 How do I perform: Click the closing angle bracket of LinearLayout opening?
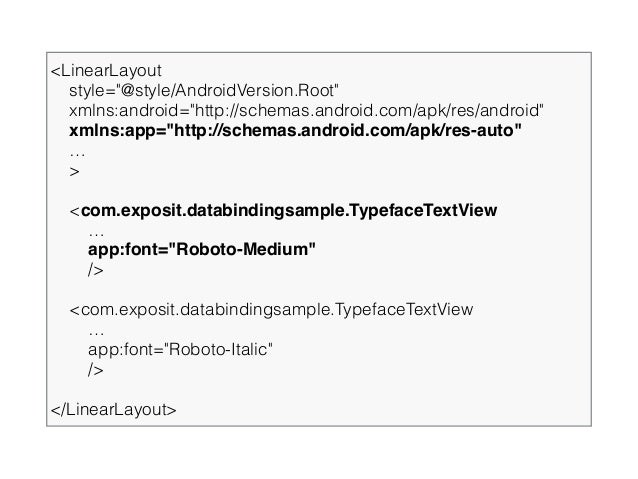[74, 171]
